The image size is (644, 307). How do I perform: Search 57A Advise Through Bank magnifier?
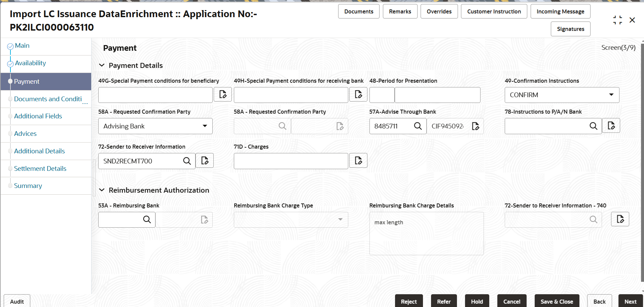click(418, 126)
